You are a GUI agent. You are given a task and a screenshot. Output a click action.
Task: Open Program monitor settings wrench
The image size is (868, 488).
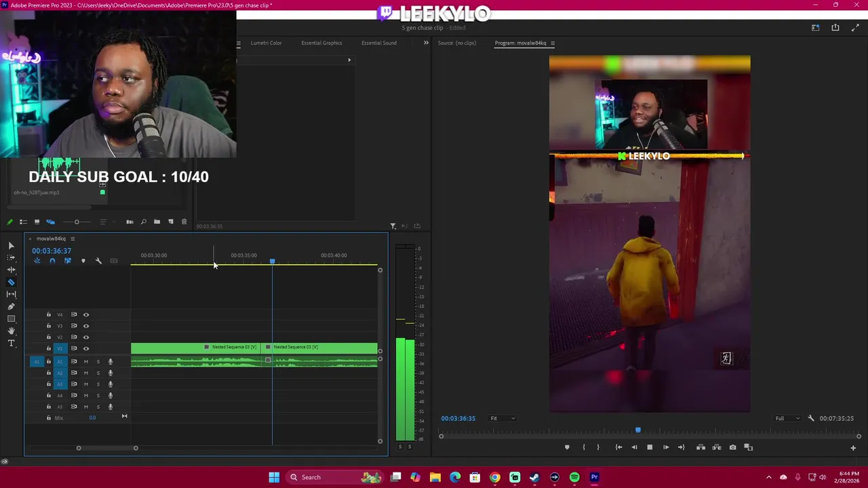click(811, 418)
